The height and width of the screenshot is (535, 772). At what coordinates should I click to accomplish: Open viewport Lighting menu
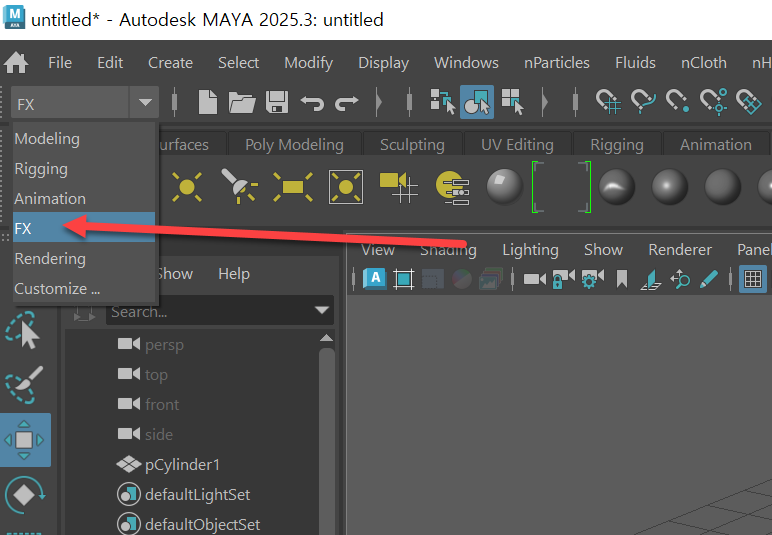530,250
